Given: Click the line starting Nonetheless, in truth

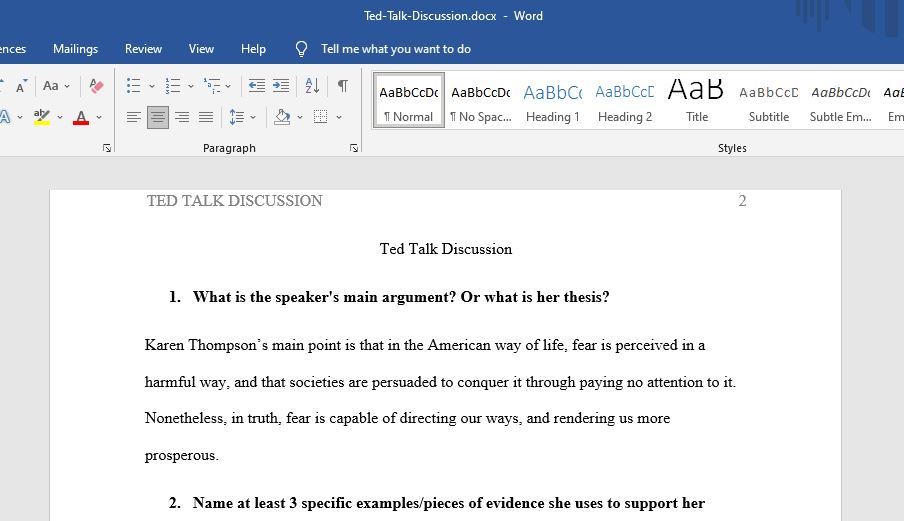Looking at the screenshot, I should (x=408, y=418).
